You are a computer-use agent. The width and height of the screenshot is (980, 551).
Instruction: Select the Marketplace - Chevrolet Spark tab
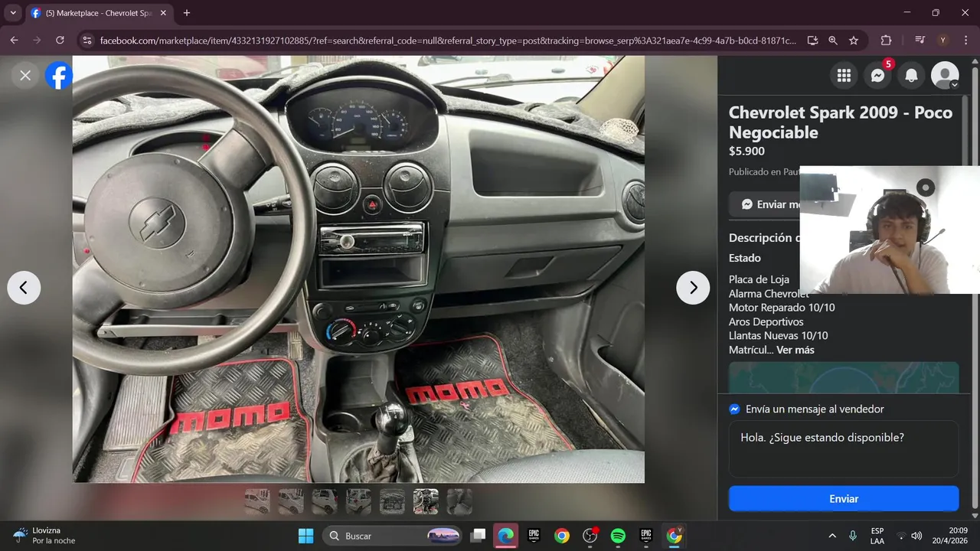point(98,13)
